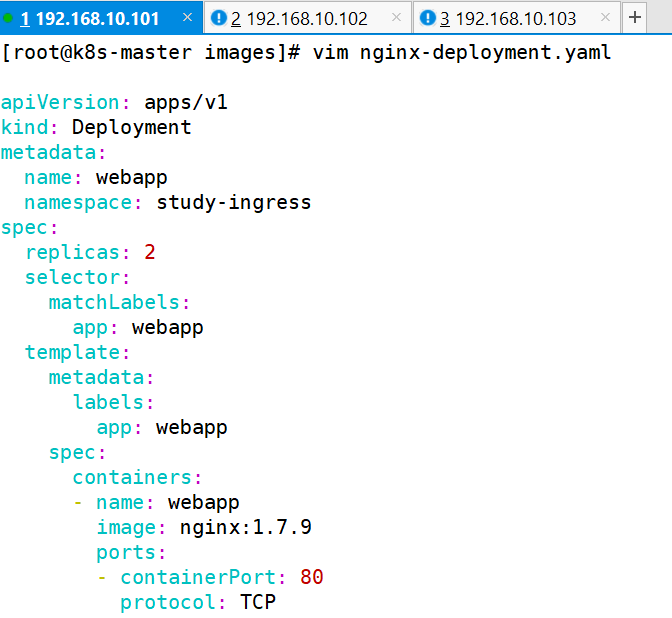672x618 pixels.
Task: Click the replicas value '2'
Action: pos(150,252)
